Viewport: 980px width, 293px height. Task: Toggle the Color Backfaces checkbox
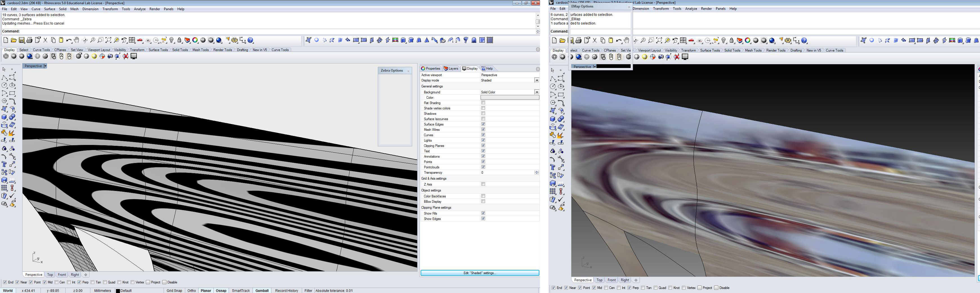tap(483, 196)
